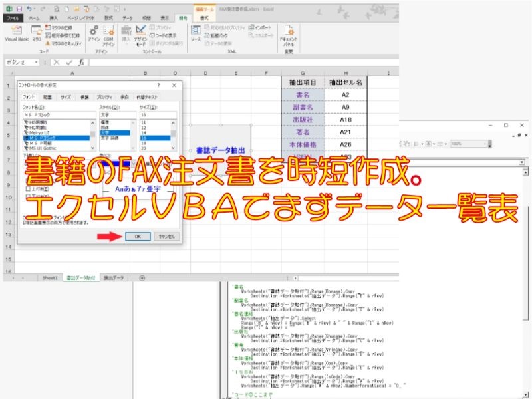Click the 書誌データ抽出 button on sheet

tap(222, 151)
